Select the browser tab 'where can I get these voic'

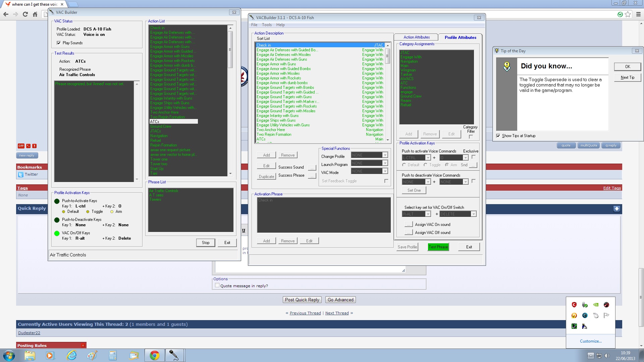[35, 4]
